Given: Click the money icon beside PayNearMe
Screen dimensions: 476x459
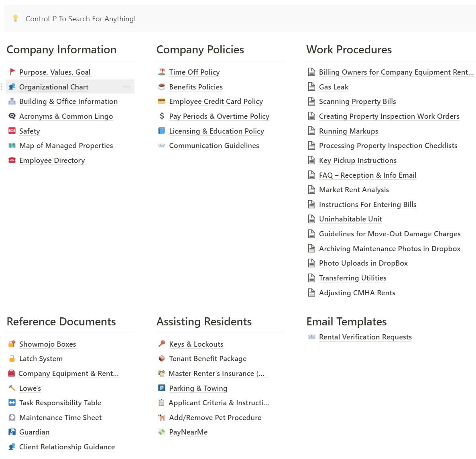Looking at the screenshot, I should (162, 432).
